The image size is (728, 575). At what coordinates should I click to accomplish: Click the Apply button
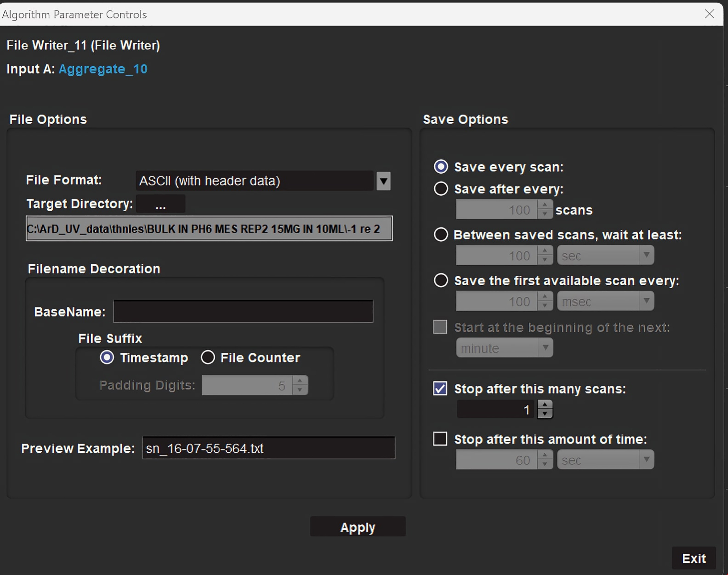[357, 527]
